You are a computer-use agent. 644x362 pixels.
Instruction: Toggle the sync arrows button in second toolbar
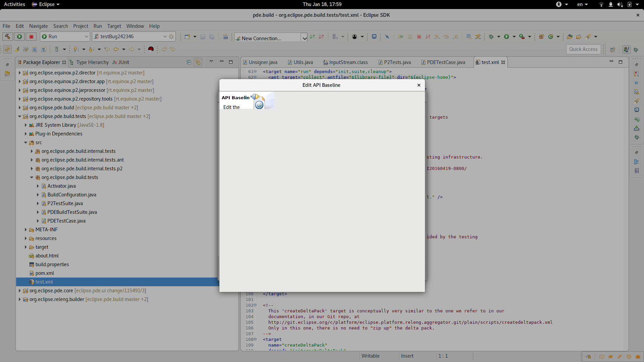tap(7, 49)
